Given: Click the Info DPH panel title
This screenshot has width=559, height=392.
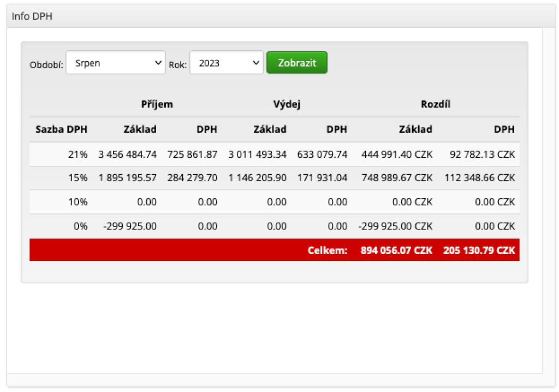Looking at the screenshot, I should [x=32, y=16].
